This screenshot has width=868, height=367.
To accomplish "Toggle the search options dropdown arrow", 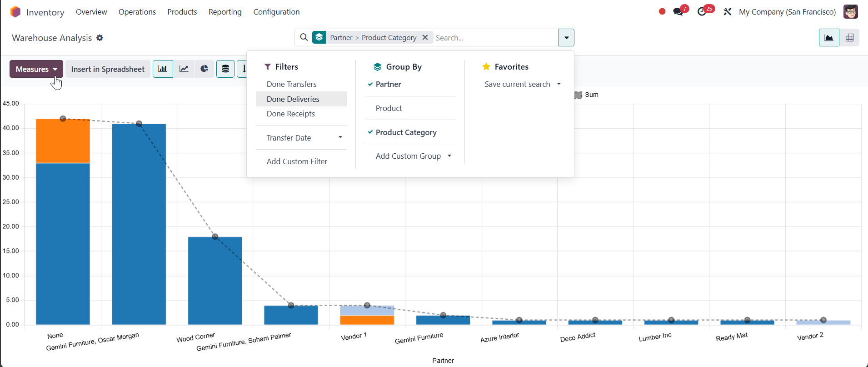I will pos(566,38).
